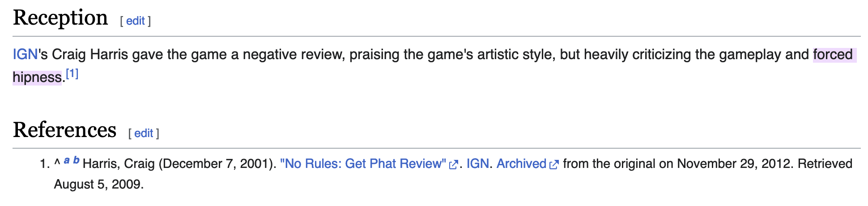Click the author name "Harris, Craig"

point(119,164)
